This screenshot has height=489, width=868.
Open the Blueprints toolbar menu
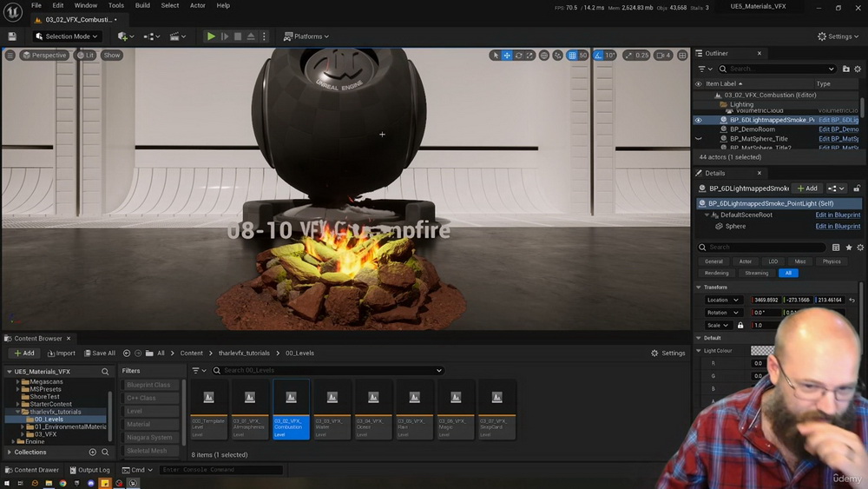[151, 36]
